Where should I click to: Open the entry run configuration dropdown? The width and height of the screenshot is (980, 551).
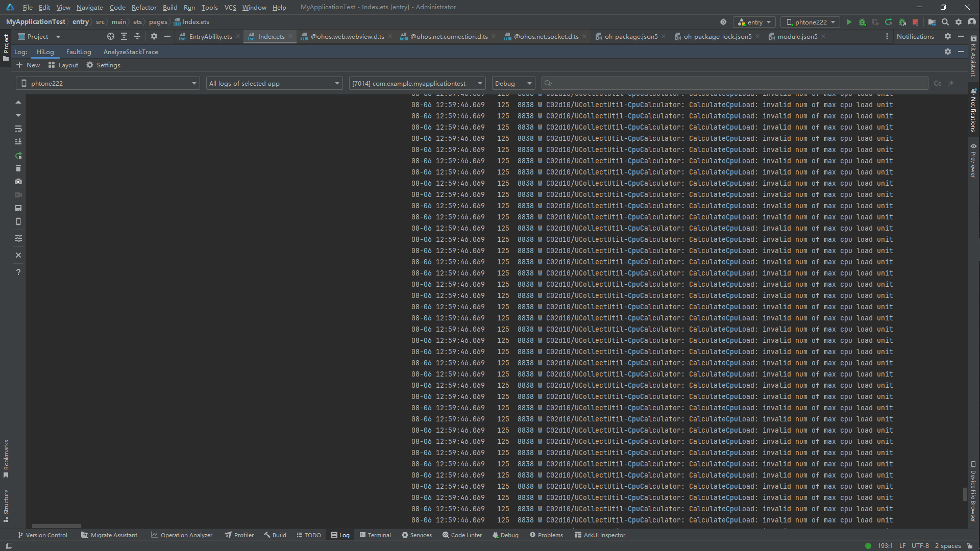754,22
